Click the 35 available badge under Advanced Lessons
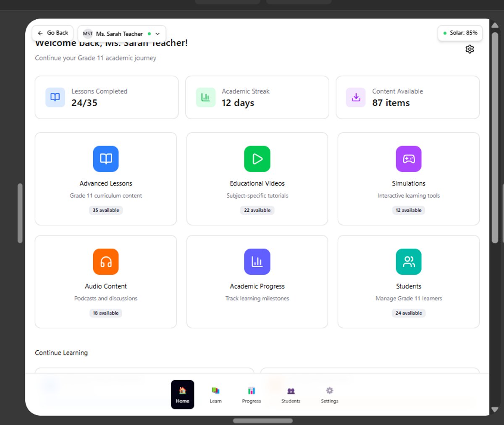 (106, 210)
